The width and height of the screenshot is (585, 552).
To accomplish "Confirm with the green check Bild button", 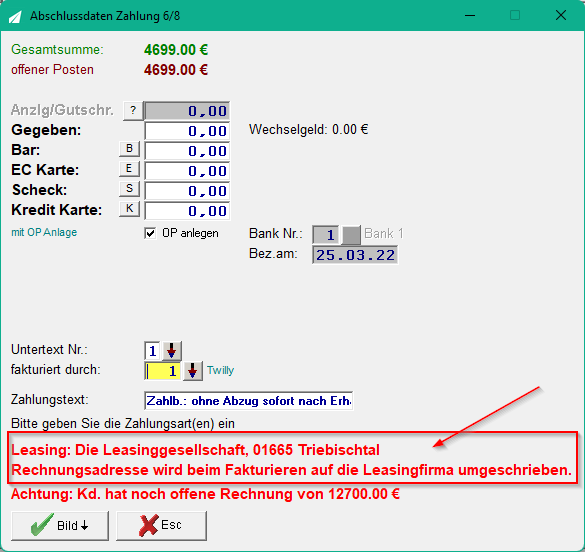I will (60, 526).
